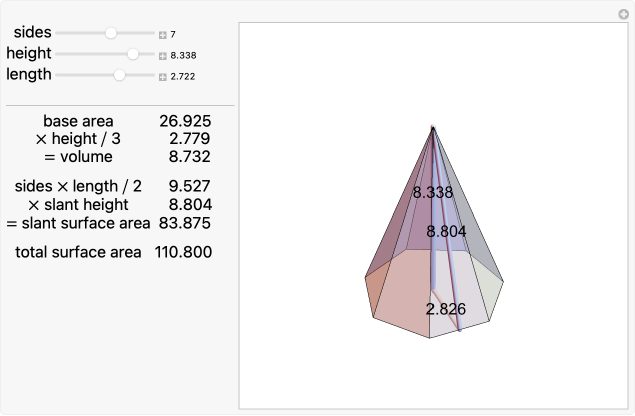
Task: Select the base area value 26.925
Action: tap(184, 121)
